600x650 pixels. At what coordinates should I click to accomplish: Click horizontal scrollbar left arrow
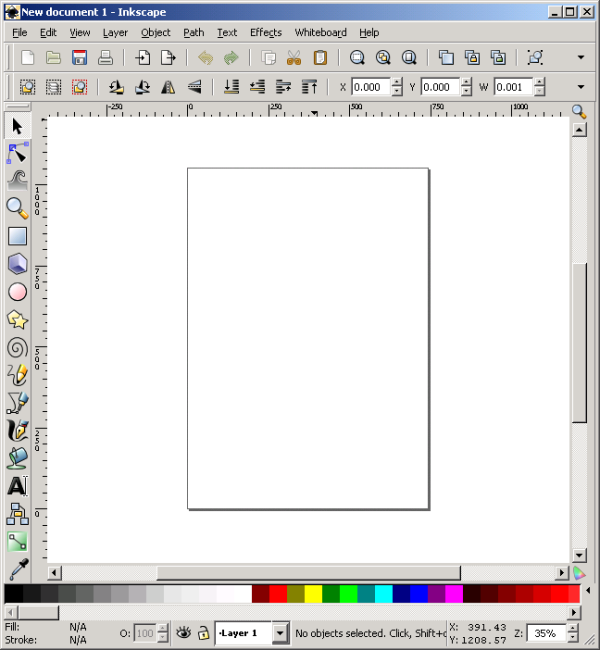pyautogui.click(x=54, y=573)
